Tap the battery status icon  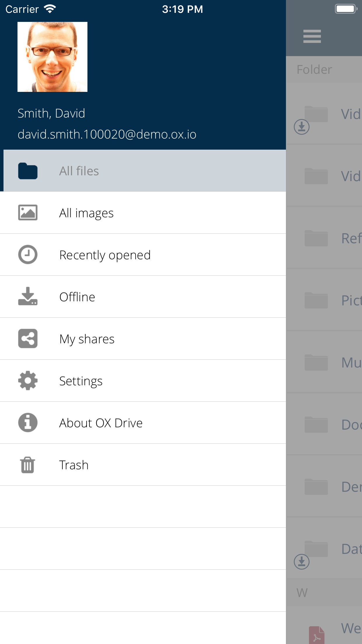[346, 9]
